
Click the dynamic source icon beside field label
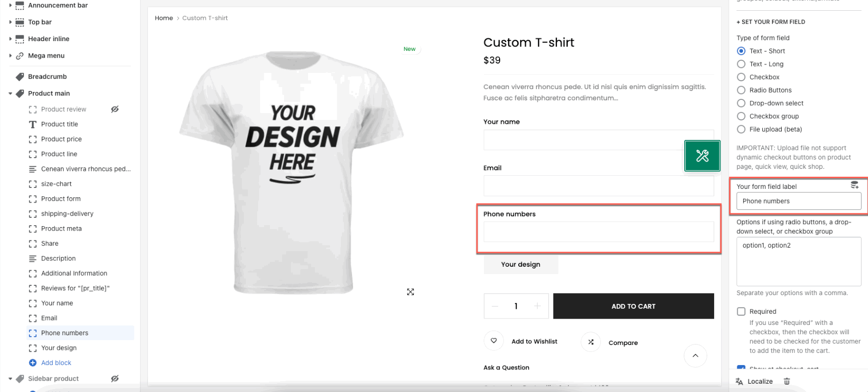854,185
